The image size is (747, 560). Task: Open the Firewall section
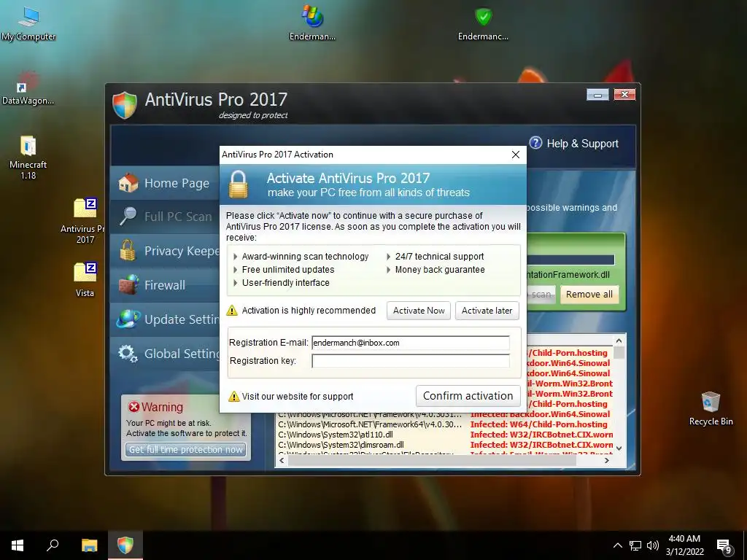coord(165,285)
